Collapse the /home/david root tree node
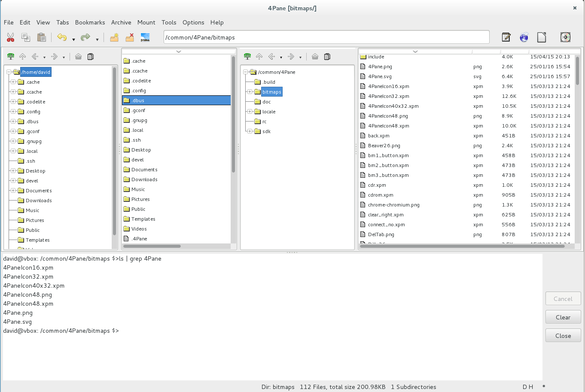The width and height of the screenshot is (585, 392). 9,72
